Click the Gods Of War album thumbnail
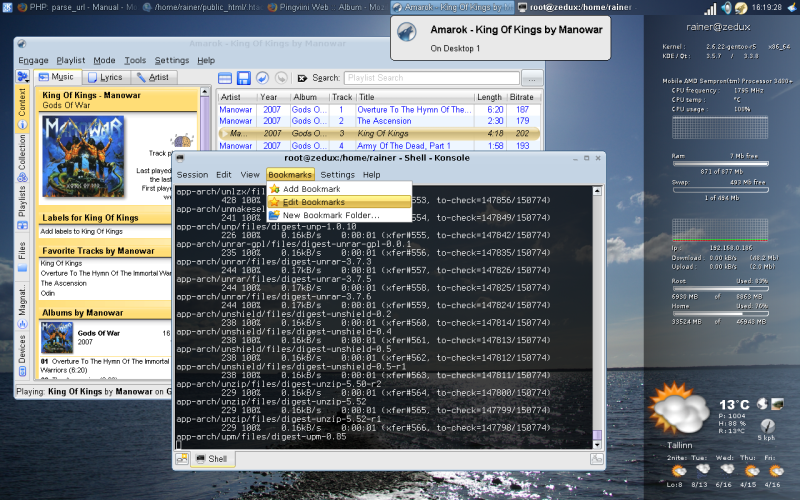800x500 pixels. 57,337
